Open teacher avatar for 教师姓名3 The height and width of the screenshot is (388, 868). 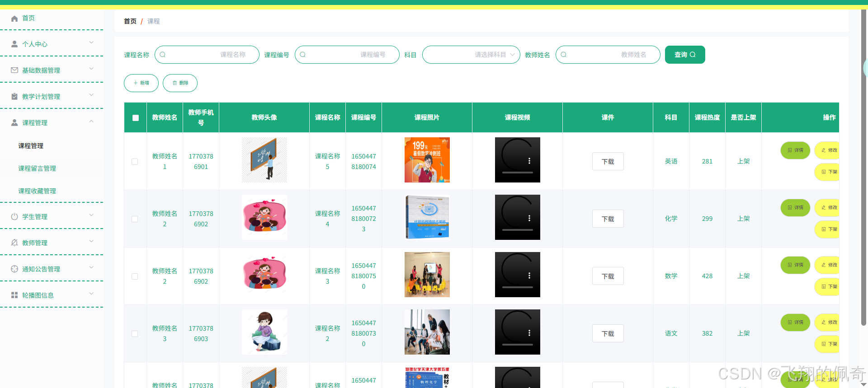pyautogui.click(x=264, y=332)
